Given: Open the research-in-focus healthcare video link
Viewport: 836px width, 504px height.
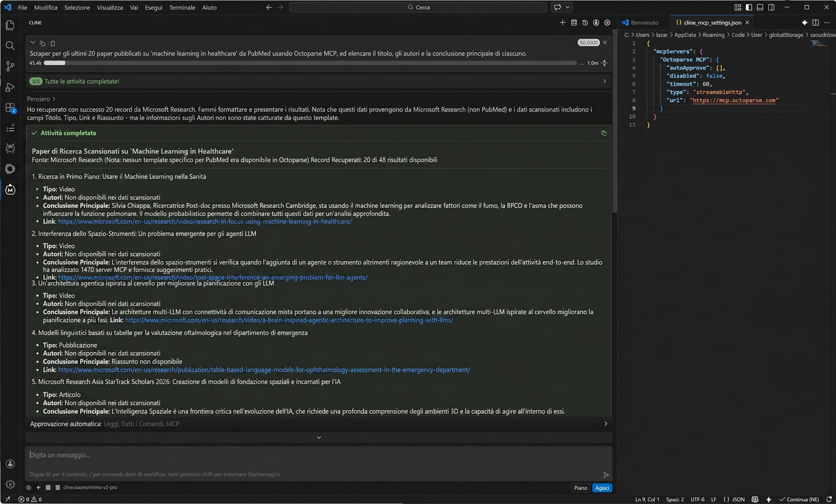Looking at the screenshot, I should point(205,222).
